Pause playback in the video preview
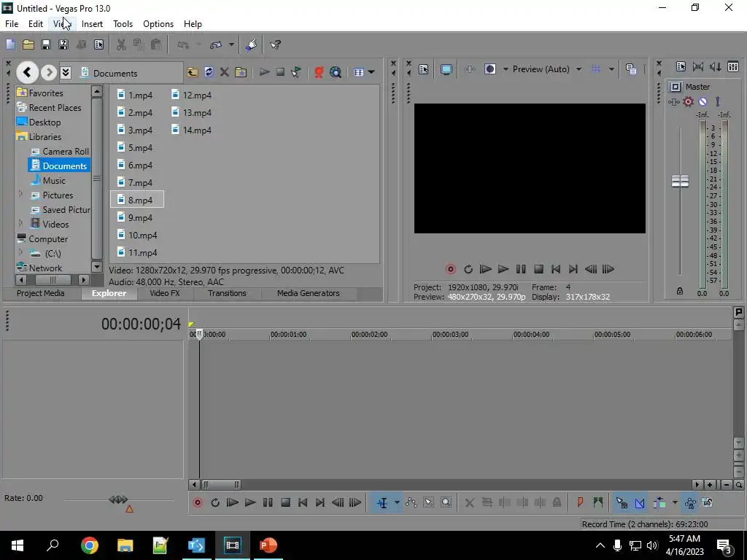The image size is (747, 560). (x=521, y=270)
